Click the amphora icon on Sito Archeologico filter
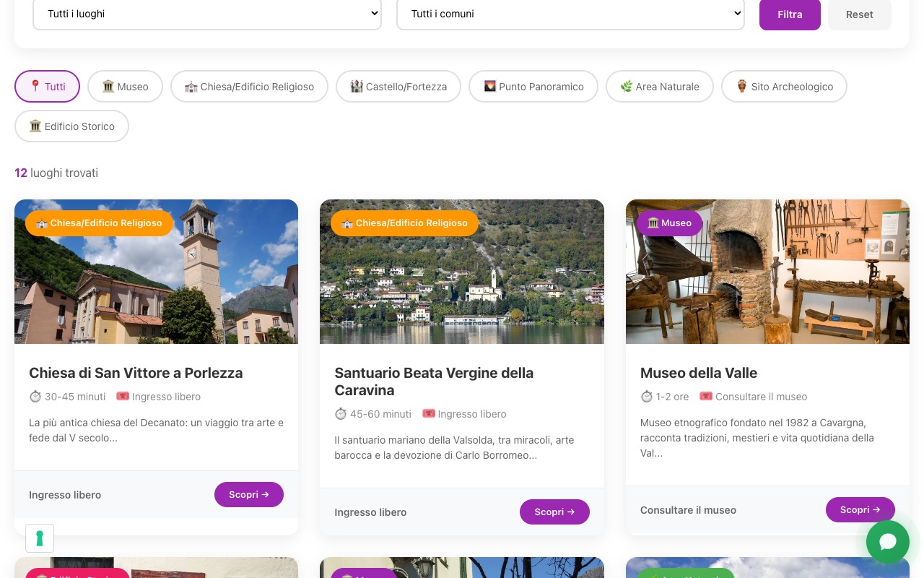 742,87
